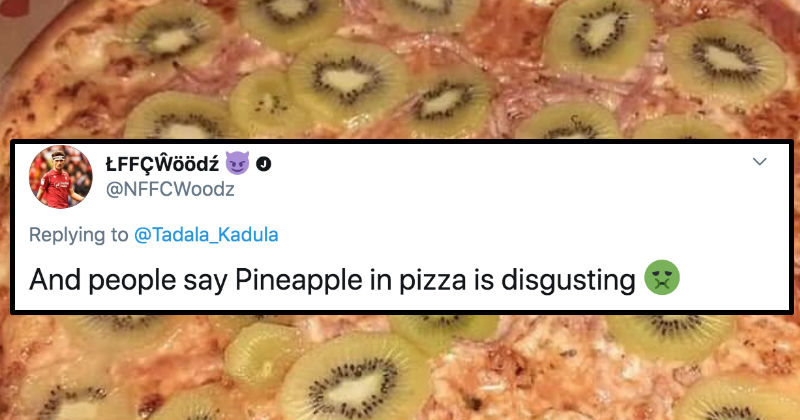The width and height of the screenshot is (800, 420).
Task: Click the green nauseated face emoji
Action: (662, 278)
